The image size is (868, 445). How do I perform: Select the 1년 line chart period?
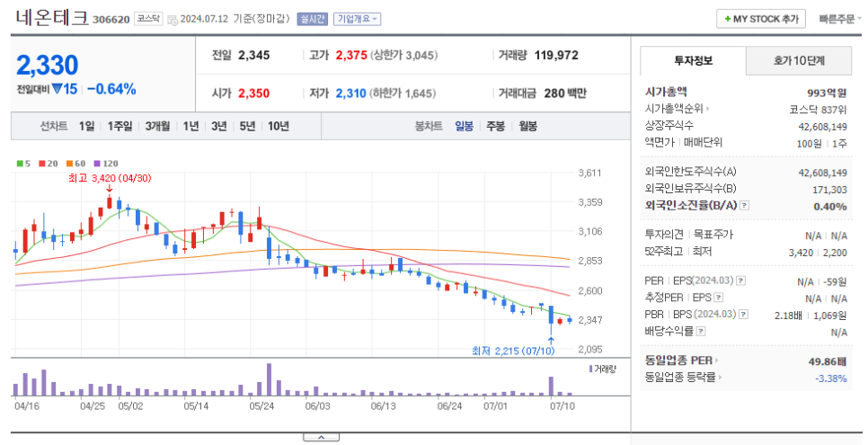pos(190,127)
